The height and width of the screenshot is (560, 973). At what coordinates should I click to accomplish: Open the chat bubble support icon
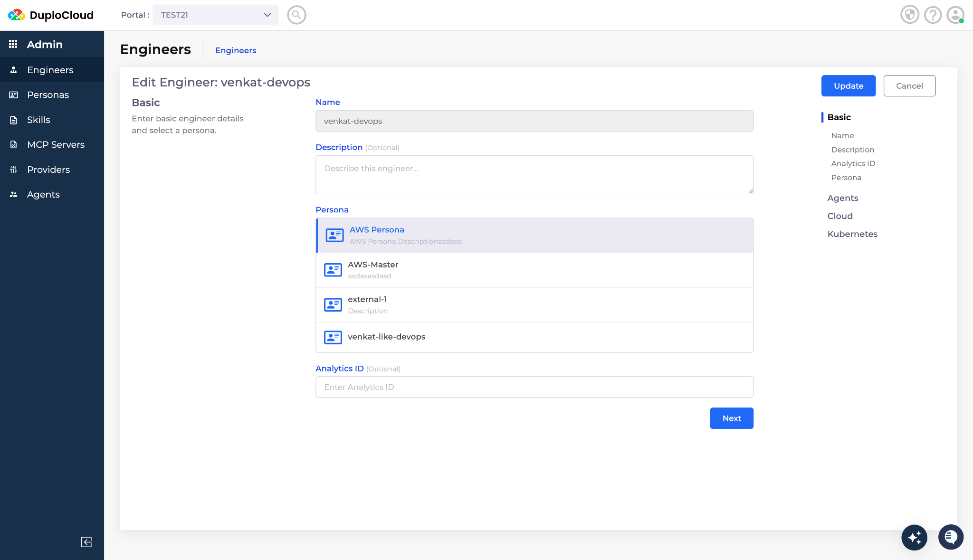[x=951, y=537]
